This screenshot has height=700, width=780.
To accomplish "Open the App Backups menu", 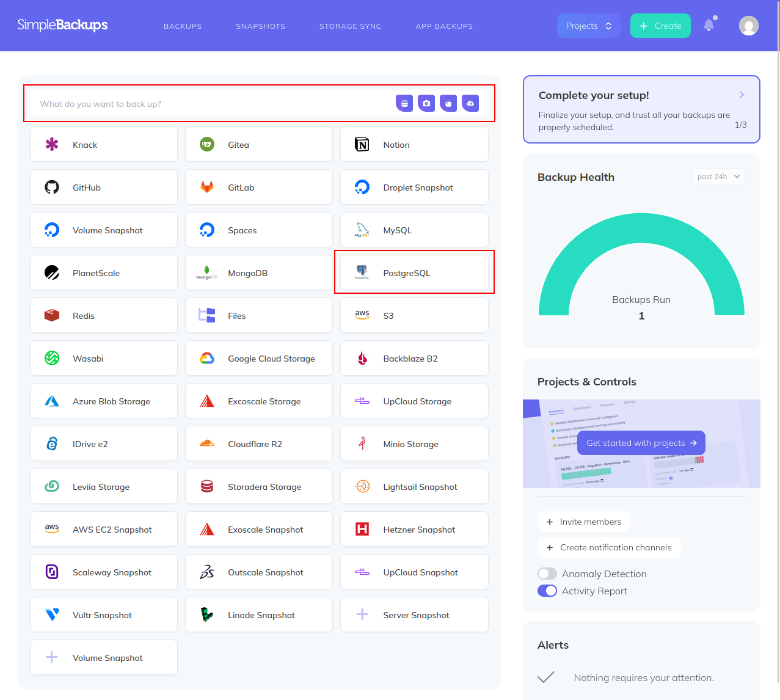I will (x=444, y=26).
